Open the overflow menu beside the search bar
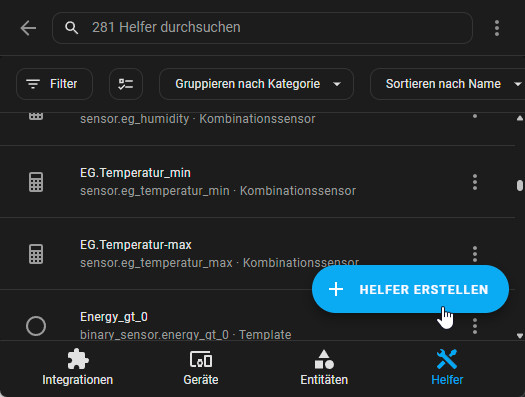 tap(497, 28)
